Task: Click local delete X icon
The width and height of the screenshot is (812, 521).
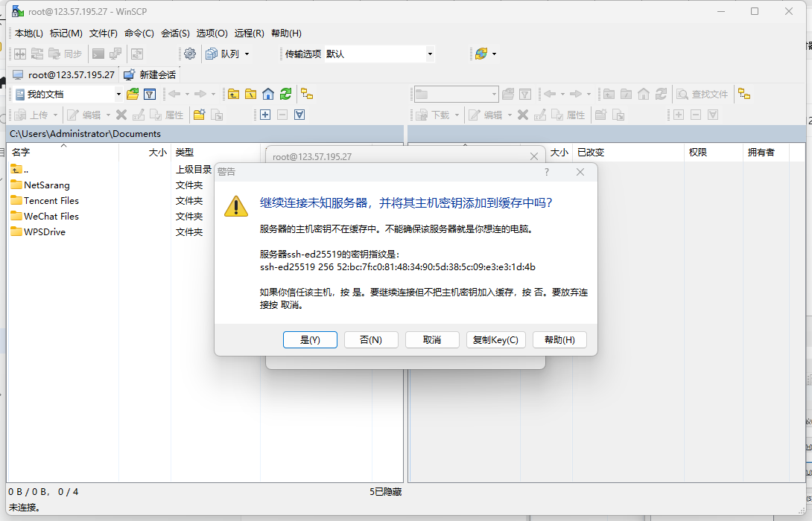Action: click(121, 115)
